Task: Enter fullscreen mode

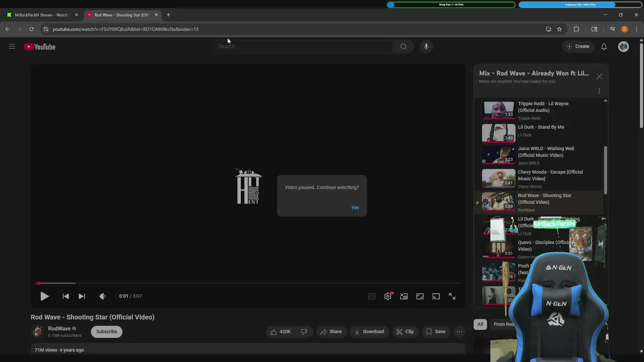Action: 452,296
